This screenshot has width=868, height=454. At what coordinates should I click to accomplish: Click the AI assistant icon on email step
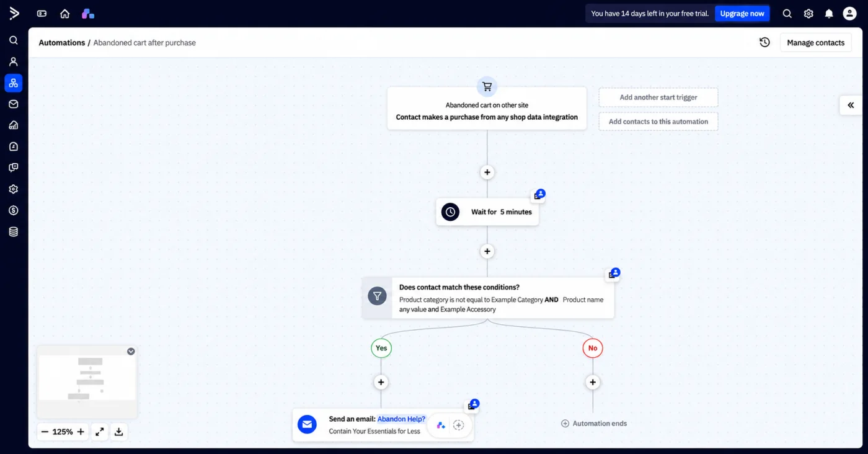(441, 425)
